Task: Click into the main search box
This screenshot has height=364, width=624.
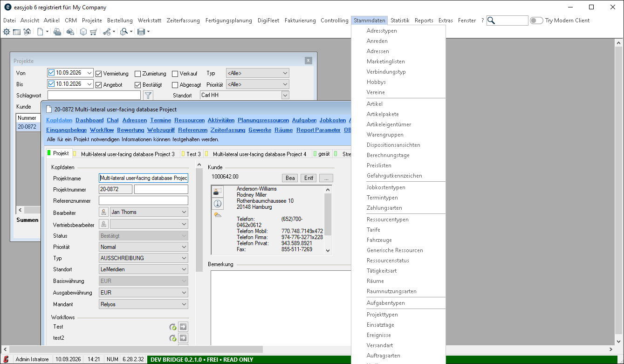Action: point(507,21)
